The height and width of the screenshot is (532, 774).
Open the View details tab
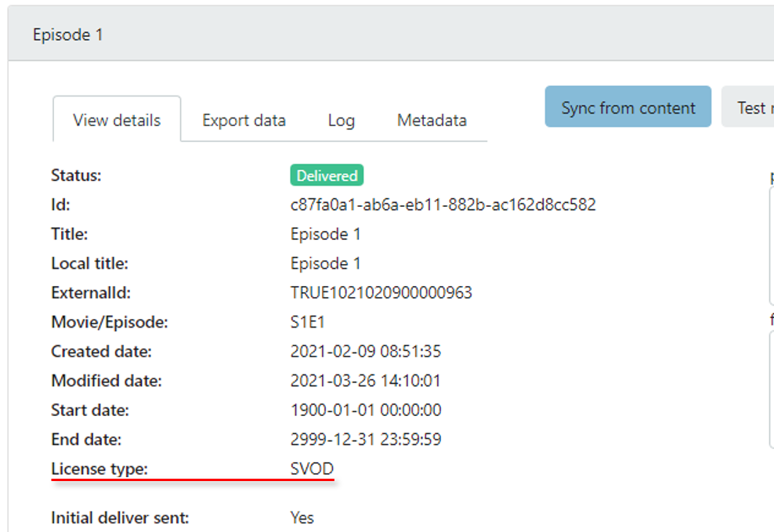click(117, 121)
